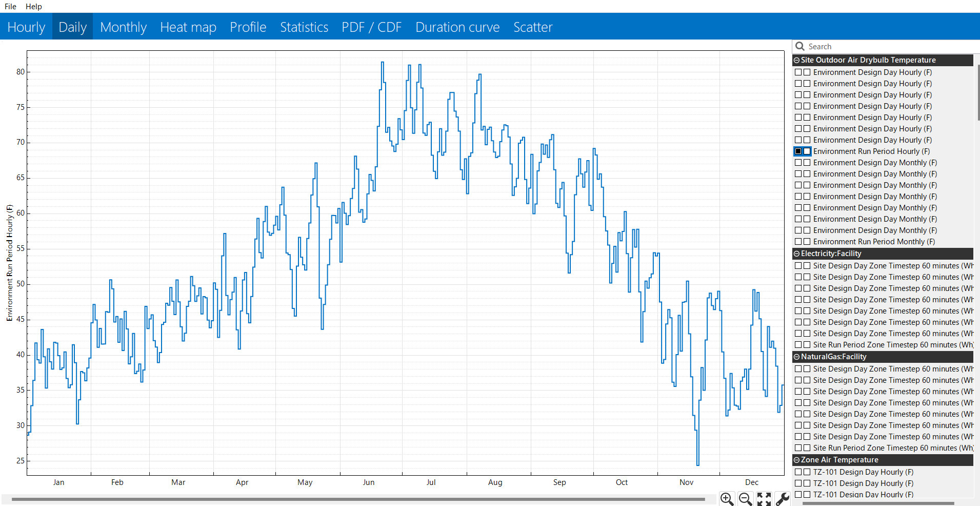This screenshot has width=980, height=506.
Task: Switch to the Monthly tab
Action: (x=123, y=27)
